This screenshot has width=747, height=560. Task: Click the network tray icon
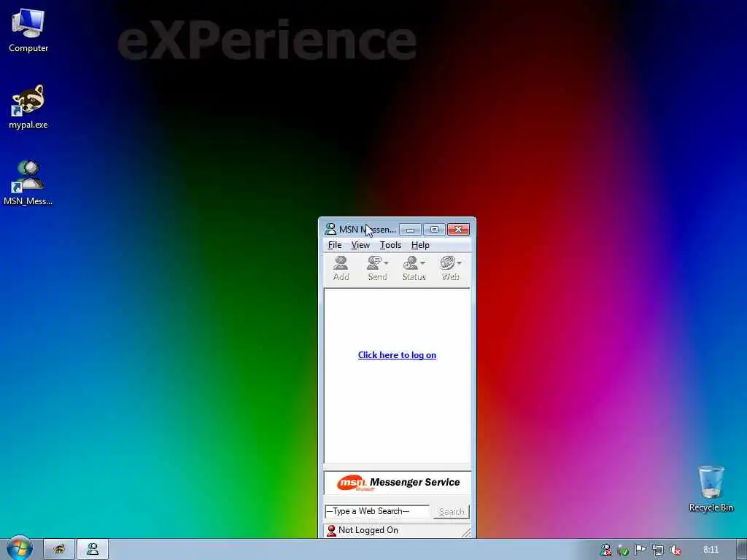click(x=658, y=550)
